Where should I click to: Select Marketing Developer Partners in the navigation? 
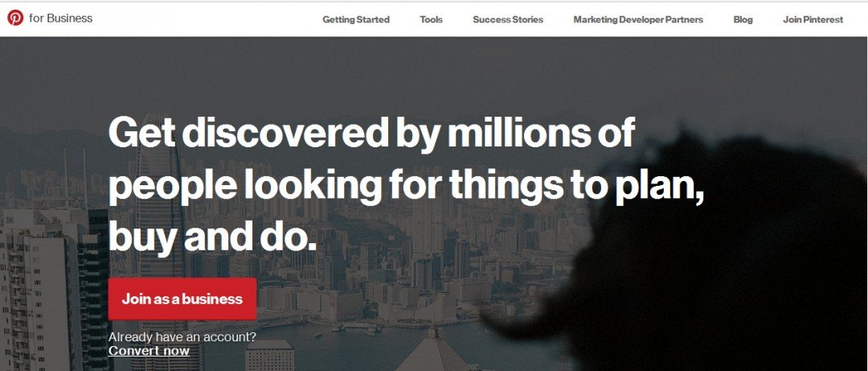click(x=638, y=19)
